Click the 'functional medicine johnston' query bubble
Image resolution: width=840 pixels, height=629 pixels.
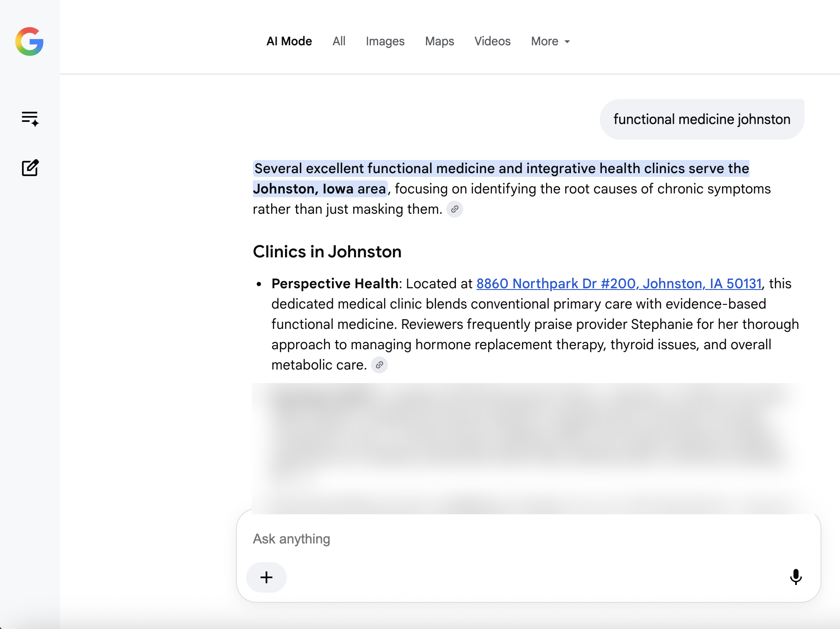(702, 119)
